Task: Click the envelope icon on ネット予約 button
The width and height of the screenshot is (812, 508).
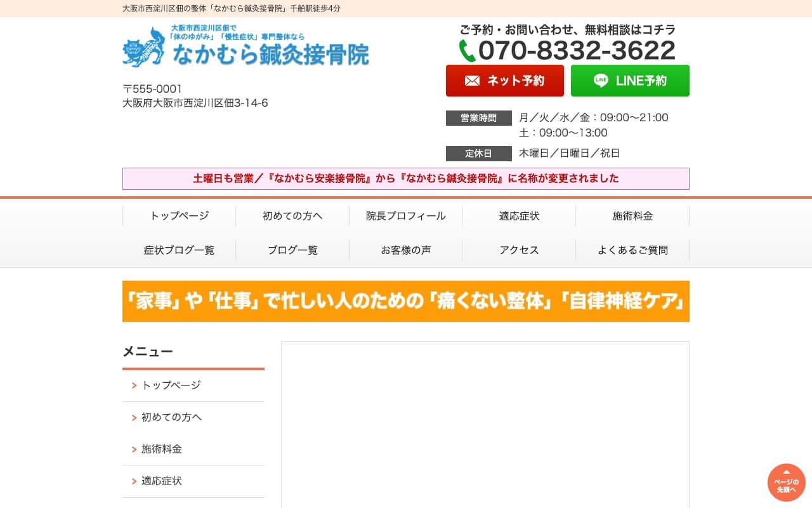Action: coord(472,81)
